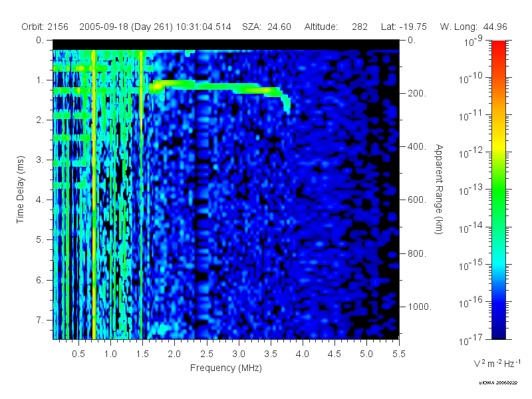Click the yellow vertical line near 0.75 MHz
Image resolution: width=532 pixels, height=399 pixels.
point(94,194)
